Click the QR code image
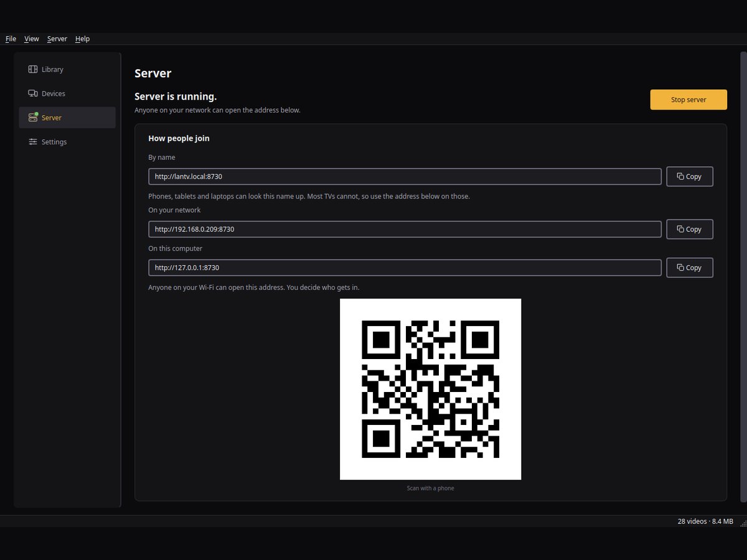This screenshot has width=747, height=560. click(430, 389)
